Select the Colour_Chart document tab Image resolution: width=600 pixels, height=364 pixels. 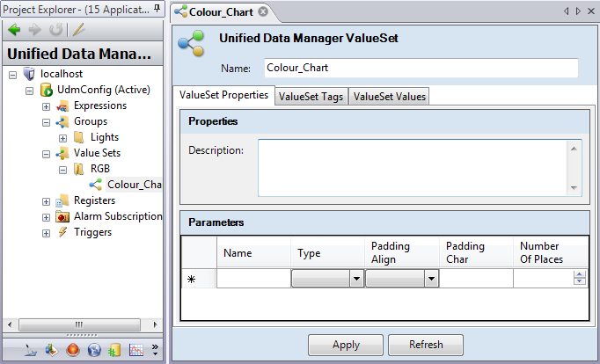(x=221, y=12)
